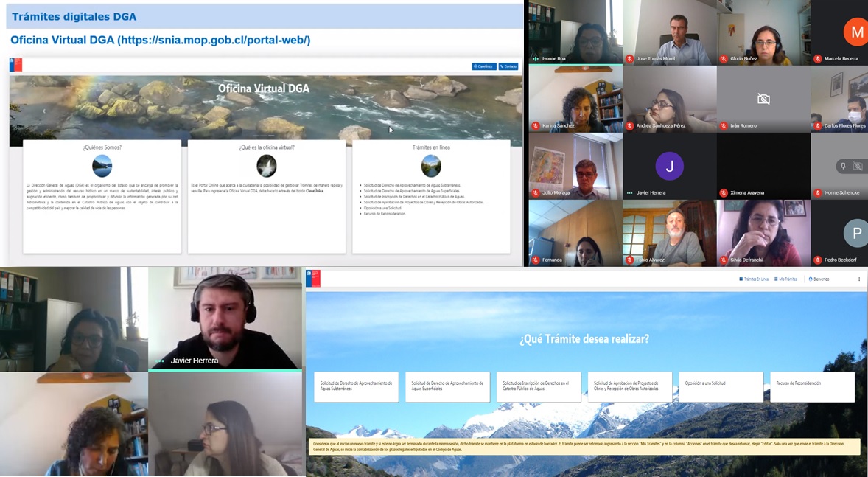The width and height of the screenshot is (868, 477).
Task: Click 'Oposición a una Solicitud' in the Trámites en línea list
Action: [x=383, y=208]
